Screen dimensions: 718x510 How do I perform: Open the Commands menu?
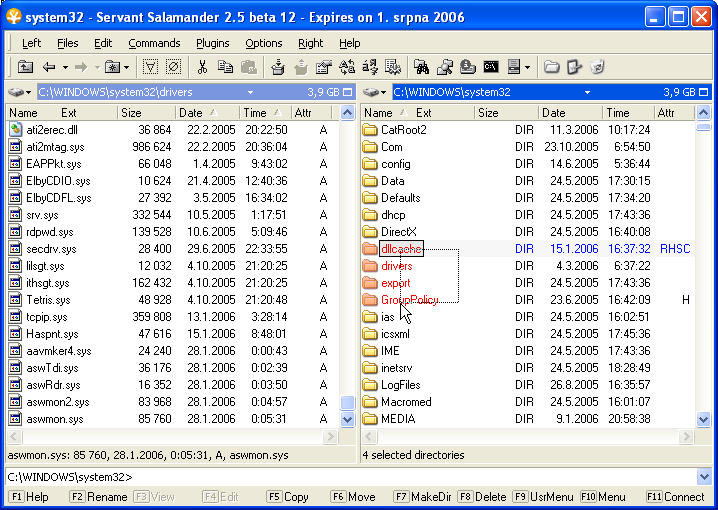pyautogui.click(x=154, y=43)
